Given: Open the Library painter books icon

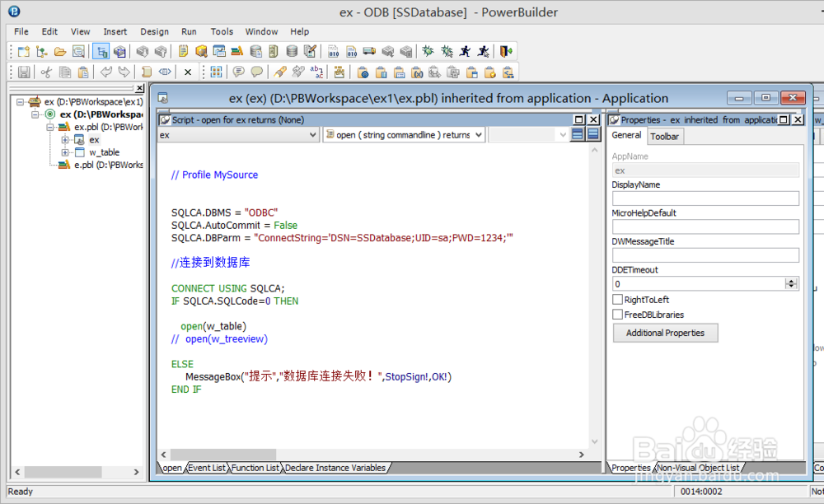Looking at the screenshot, I should 237,51.
